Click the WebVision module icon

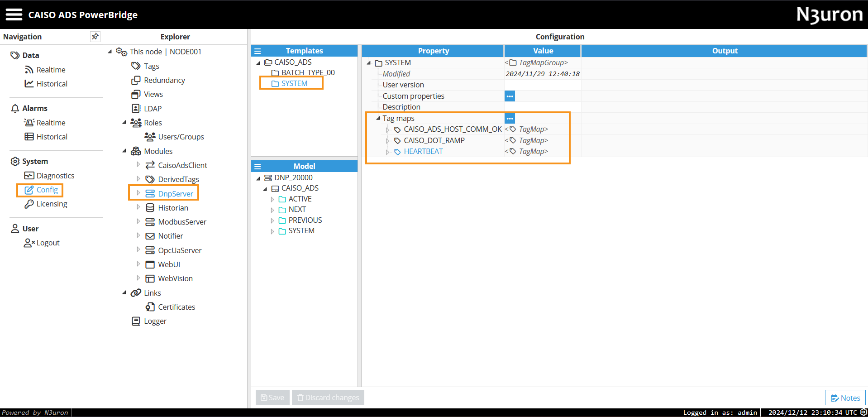click(150, 278)
